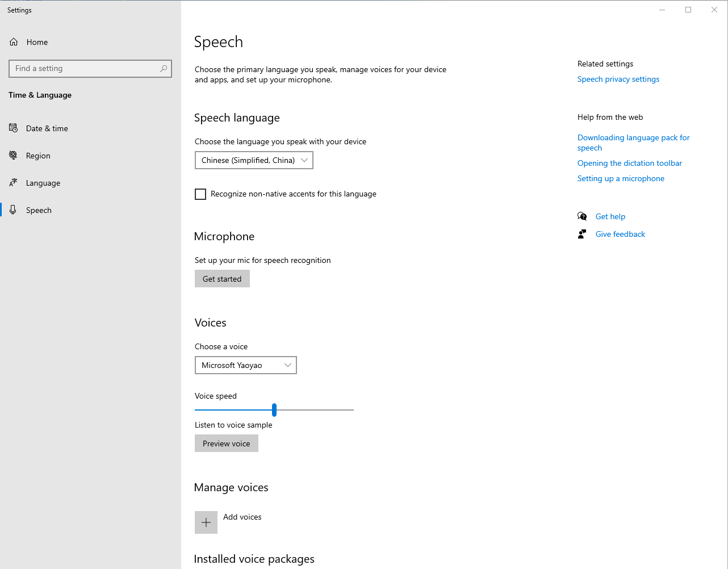
Task: Navigate to Date & time settings
Action: coord(47,128)
